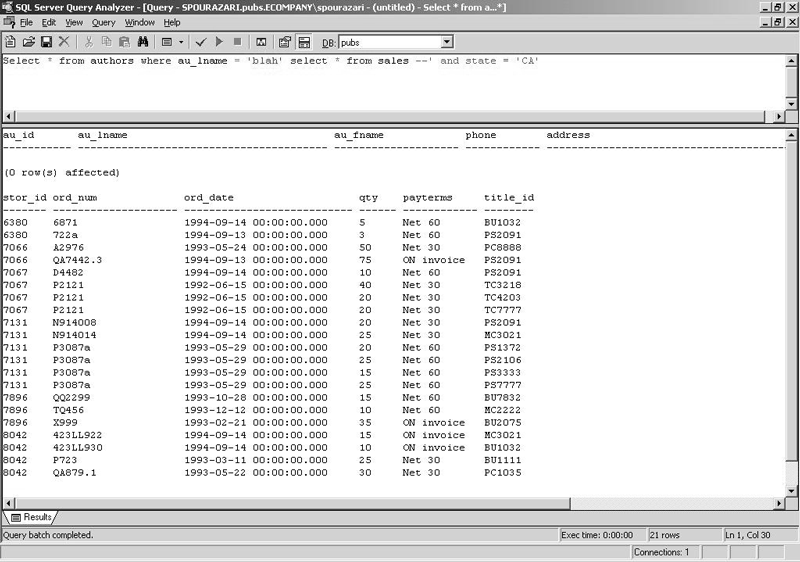Click the '(0 row(s) affected)' message
The height and width of the screenshot is (562, 800).
(x=61, y=172)
